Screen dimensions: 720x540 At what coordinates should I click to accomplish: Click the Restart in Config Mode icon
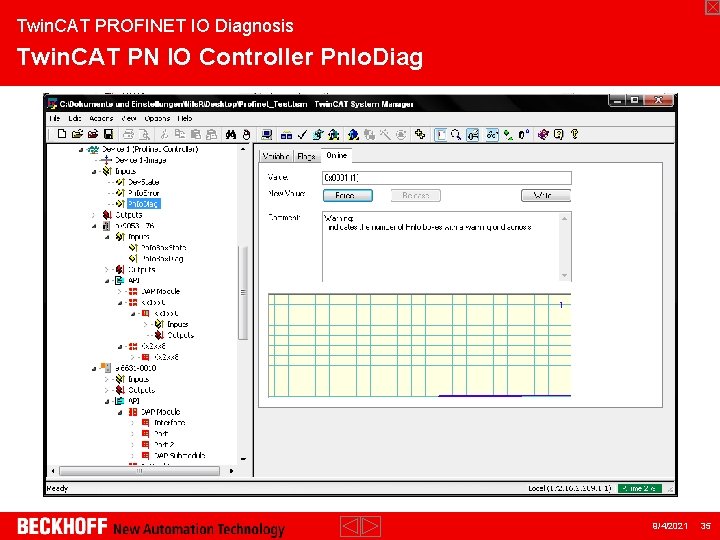coord(353,135)
